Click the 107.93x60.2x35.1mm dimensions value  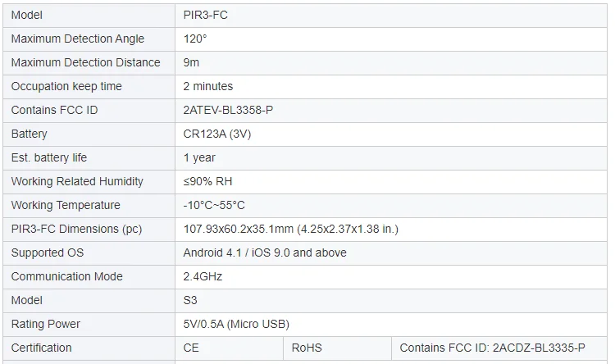[x=290, y=229]
